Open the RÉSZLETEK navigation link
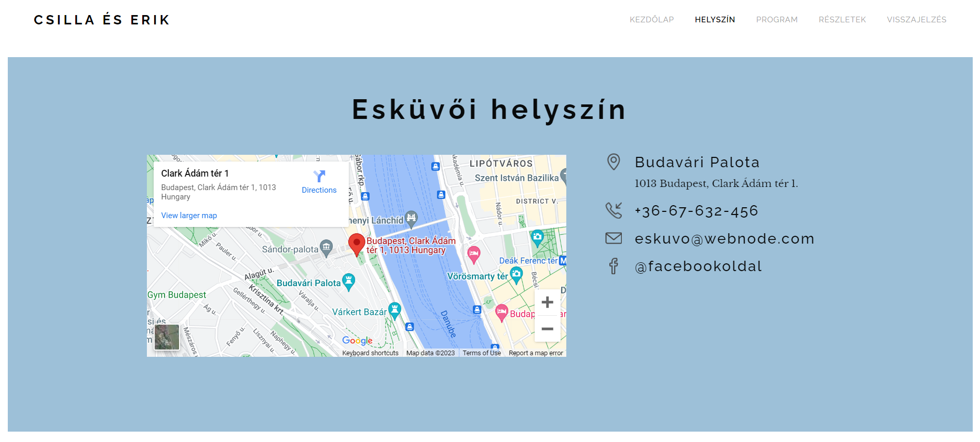This screenshot has height=442, width=980. coord(842,20)
